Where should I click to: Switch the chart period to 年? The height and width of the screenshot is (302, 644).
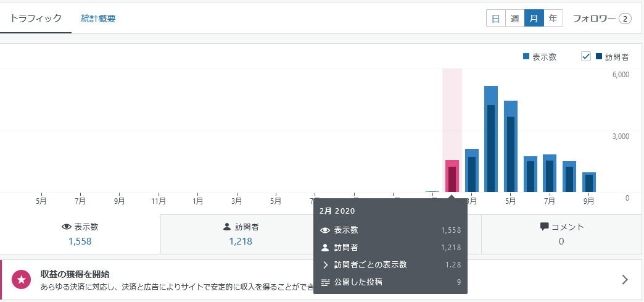(x=553, y=19)
